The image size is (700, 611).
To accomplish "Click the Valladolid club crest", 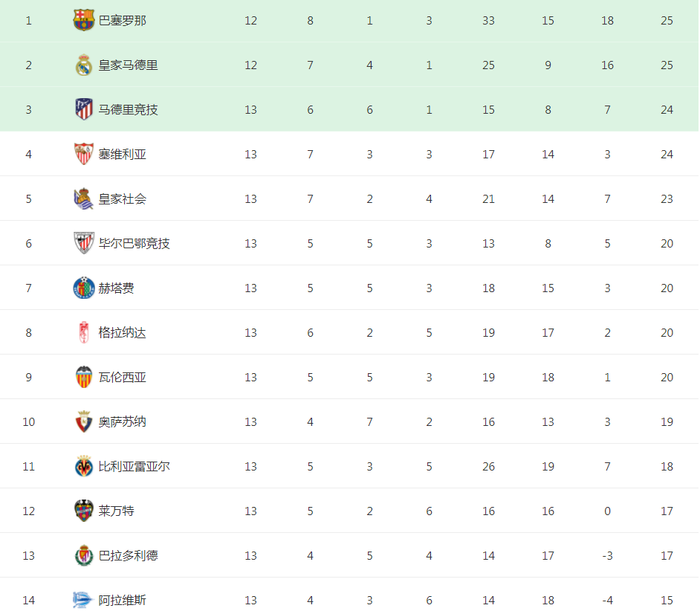I will coord(84,555).
